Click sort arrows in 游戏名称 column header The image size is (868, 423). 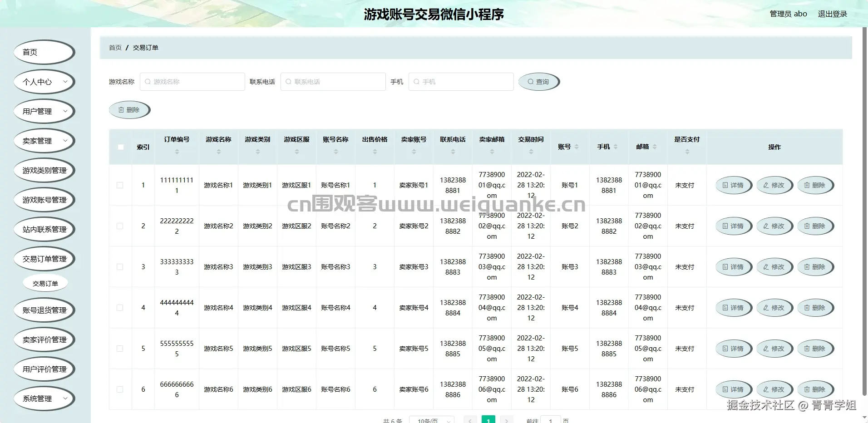click(x=219, y=152)
